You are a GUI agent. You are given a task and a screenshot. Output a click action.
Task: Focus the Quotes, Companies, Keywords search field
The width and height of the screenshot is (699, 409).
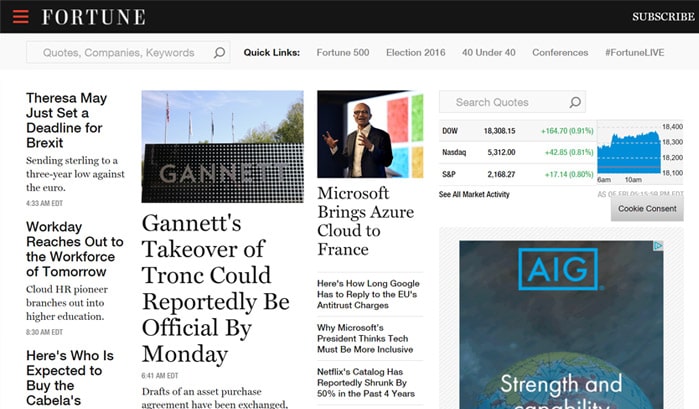point(118,53)
